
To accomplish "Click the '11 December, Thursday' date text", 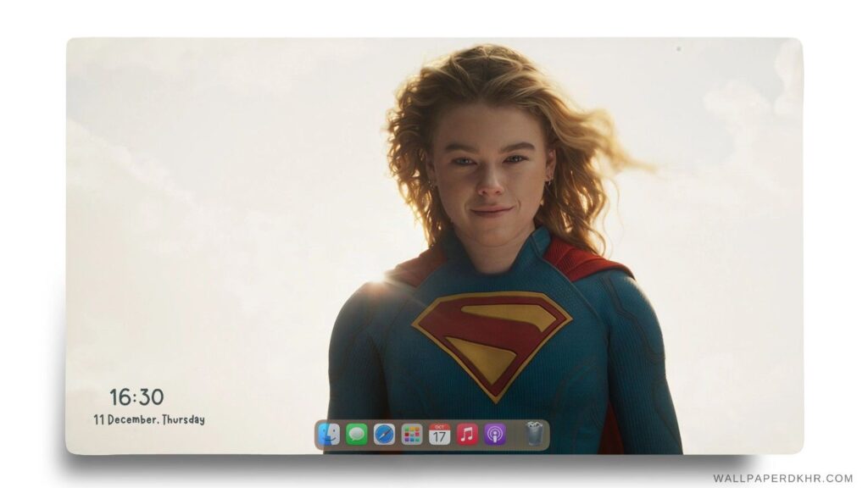I will pyautogui.click(x=149, y=419).
